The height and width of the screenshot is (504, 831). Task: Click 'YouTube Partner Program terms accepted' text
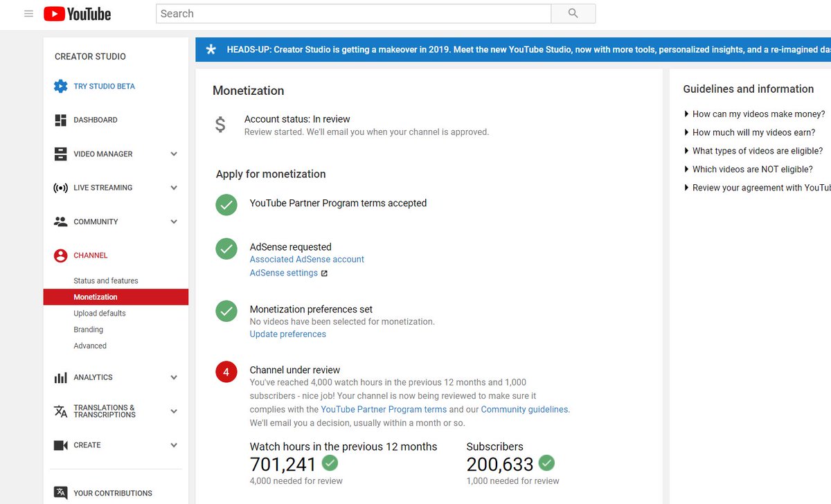point(338,203)
